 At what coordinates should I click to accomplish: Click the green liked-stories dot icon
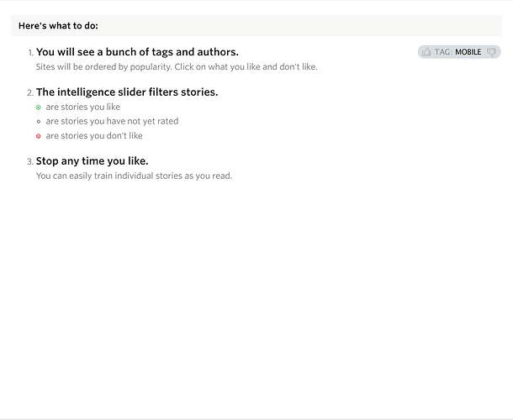[39, 108]
